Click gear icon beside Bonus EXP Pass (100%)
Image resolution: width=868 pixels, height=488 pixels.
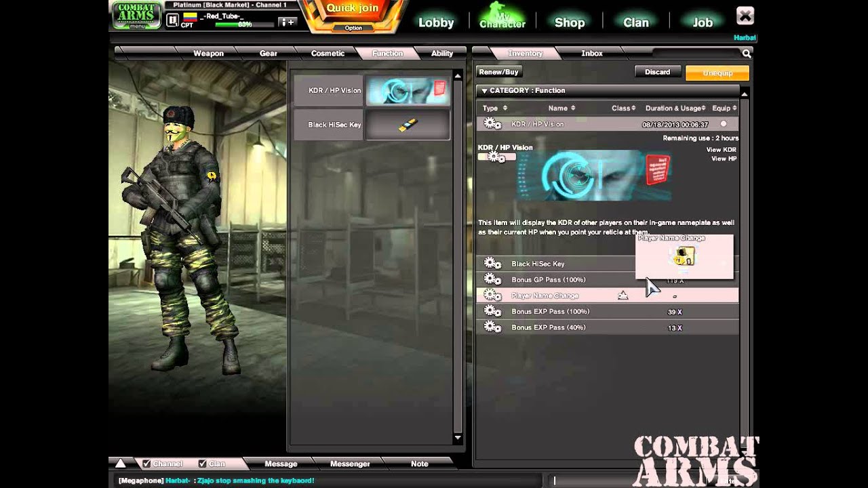[492, 311]
